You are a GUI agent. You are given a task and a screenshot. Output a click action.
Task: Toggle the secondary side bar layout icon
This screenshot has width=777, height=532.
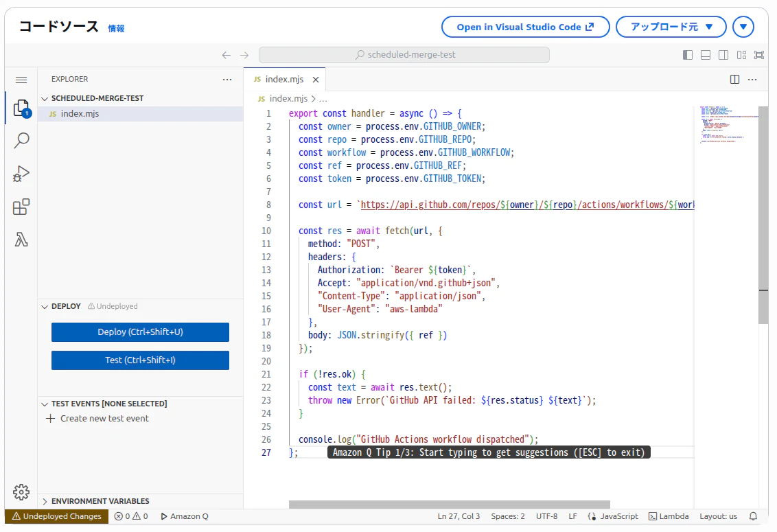coord(723,55)
